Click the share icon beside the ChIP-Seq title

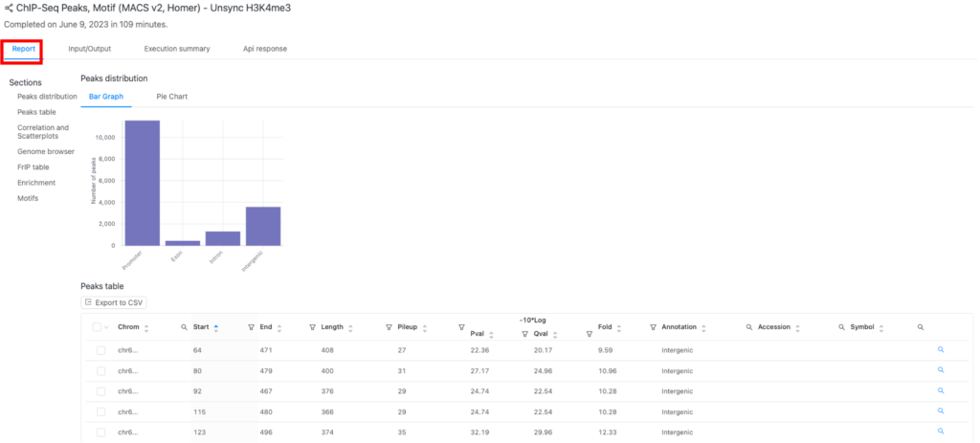coord(8,9)
